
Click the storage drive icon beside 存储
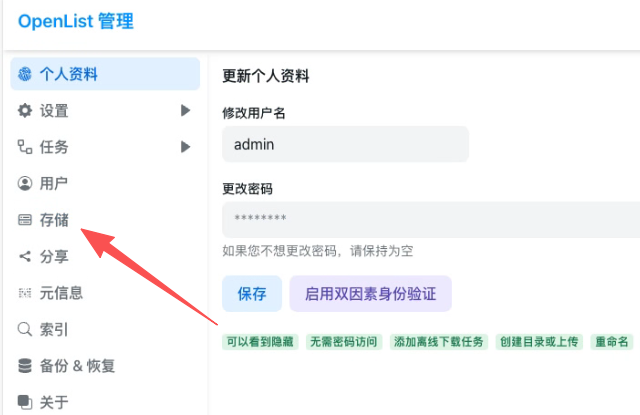tap(25, 220)
